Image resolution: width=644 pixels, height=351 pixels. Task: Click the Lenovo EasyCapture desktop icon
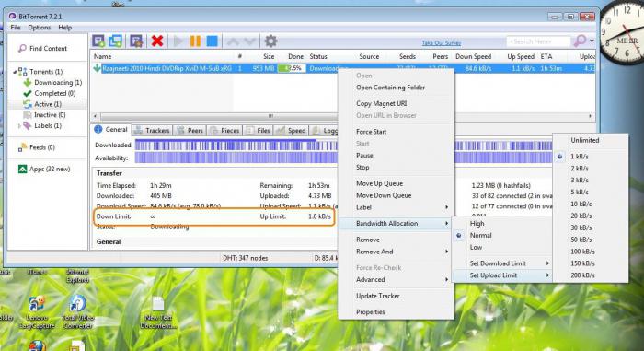(37, 312)
